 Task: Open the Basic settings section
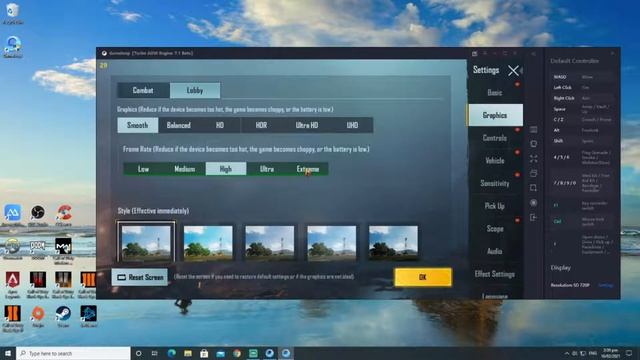click(x=495, y=93)
